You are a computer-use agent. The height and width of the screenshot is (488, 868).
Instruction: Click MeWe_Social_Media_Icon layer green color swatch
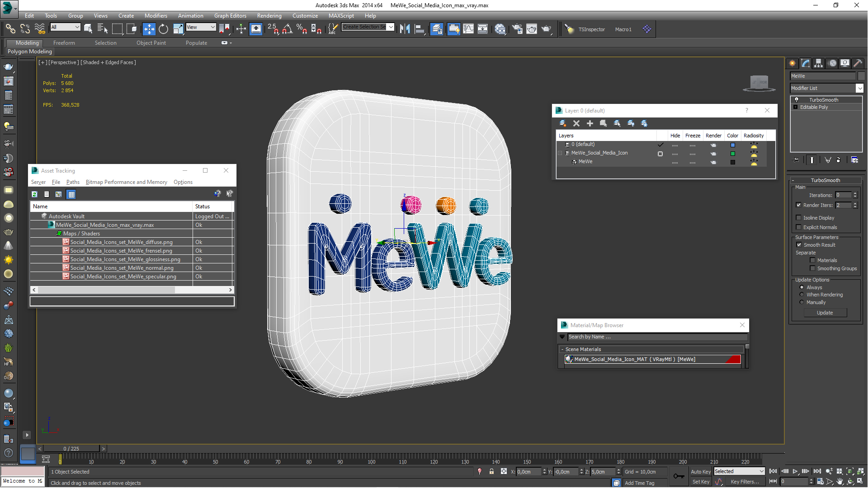[733, 154]
